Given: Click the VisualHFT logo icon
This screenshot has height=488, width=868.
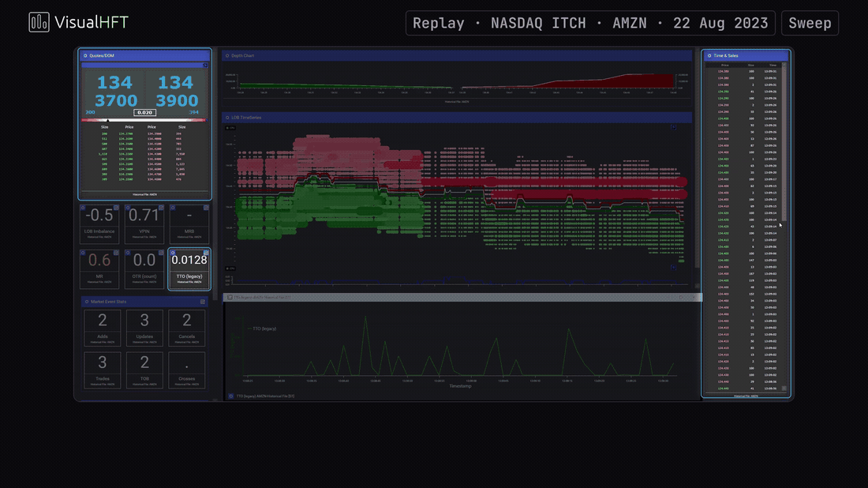Looking at the screenshot, I should (39, 22).
